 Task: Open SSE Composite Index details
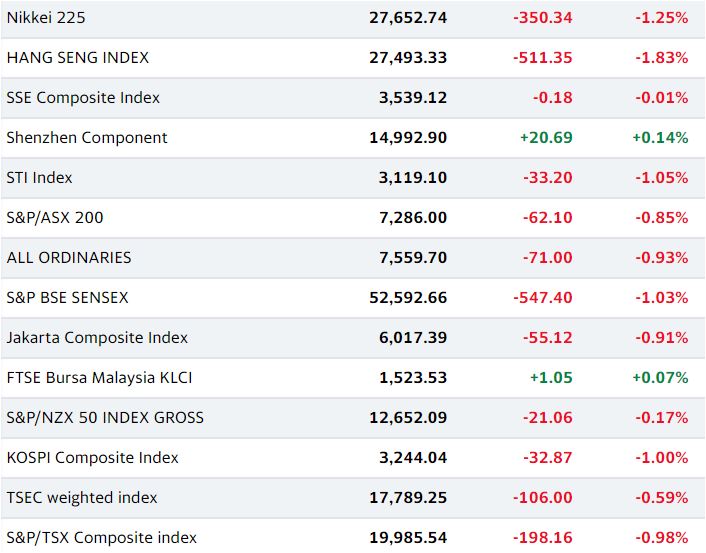tap(83, 98)
